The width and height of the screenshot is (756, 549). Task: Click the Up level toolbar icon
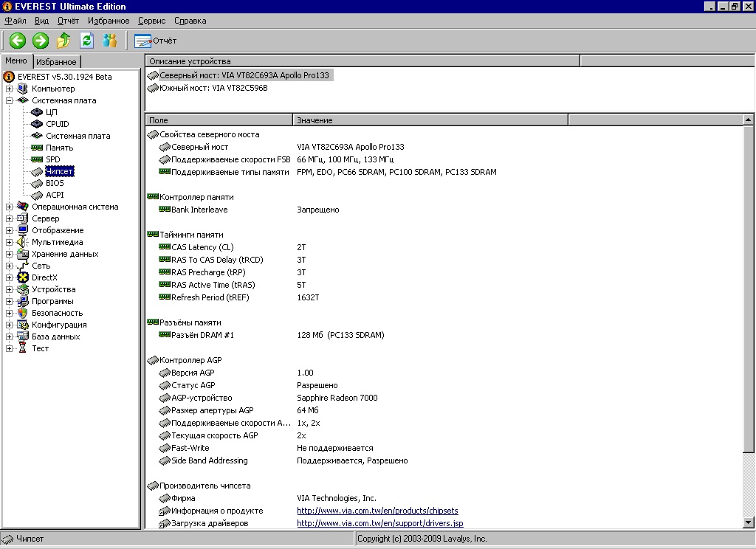click(x=63, y=41)
